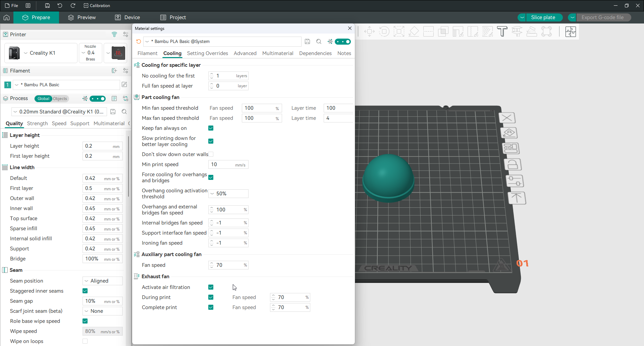The height and width of the screenshot is (346, 644).
Task: Click Slice plate button
Action: tap(543, 17)
